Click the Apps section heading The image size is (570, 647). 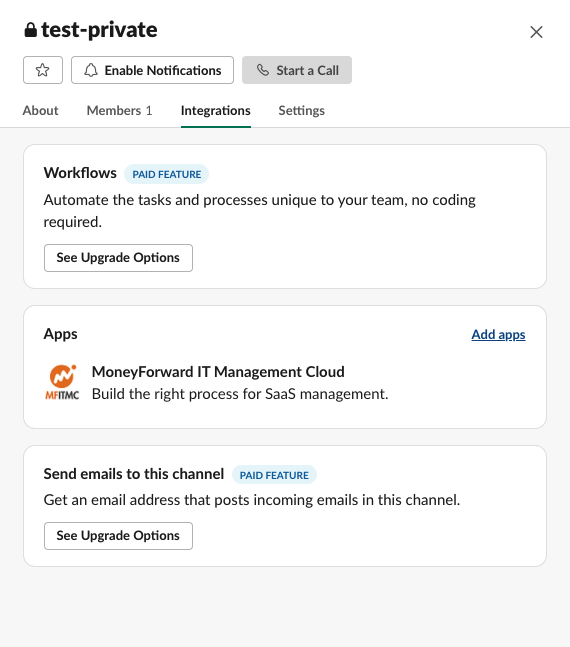click(x=61, y=334)
